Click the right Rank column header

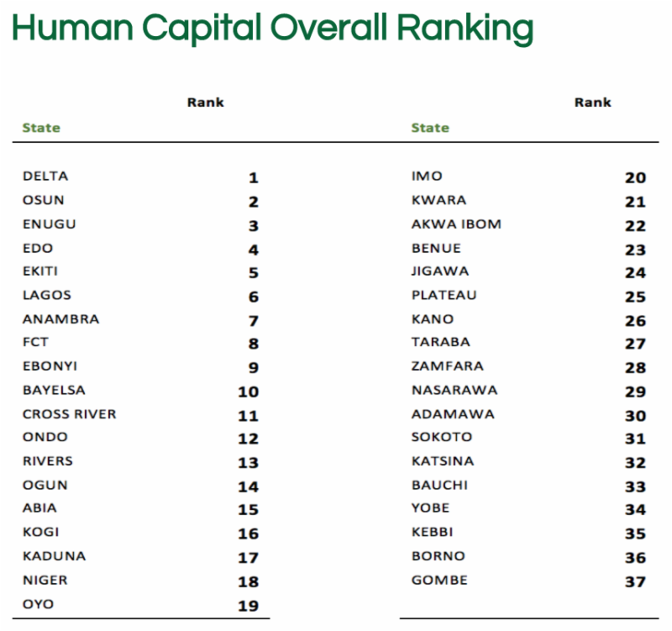[593, 103]
